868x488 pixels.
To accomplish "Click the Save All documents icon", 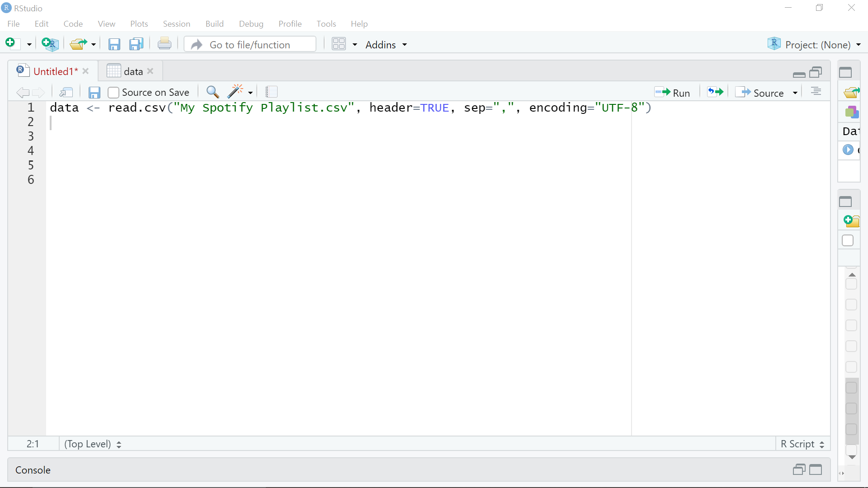I will (136, 44).
